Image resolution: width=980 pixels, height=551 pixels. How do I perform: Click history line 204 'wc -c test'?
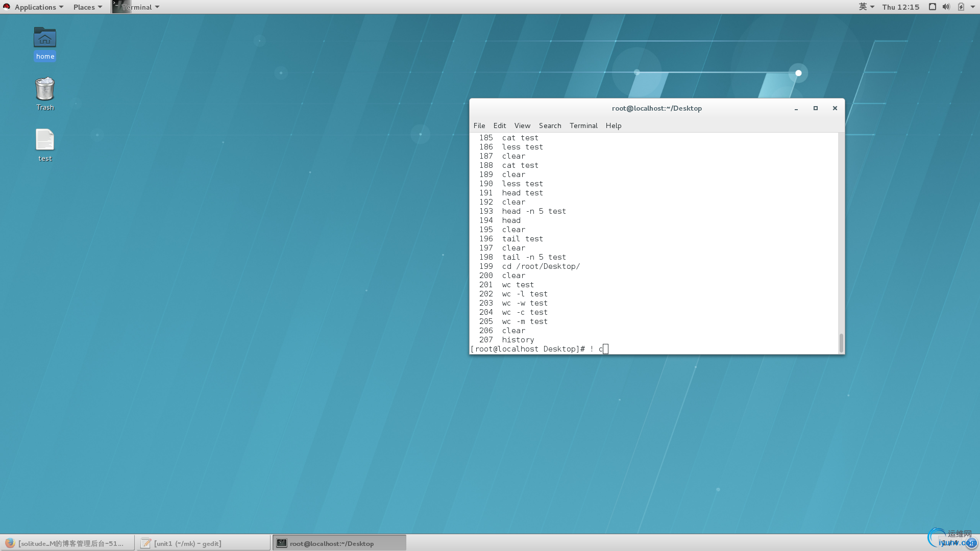(x=525, y=312)
